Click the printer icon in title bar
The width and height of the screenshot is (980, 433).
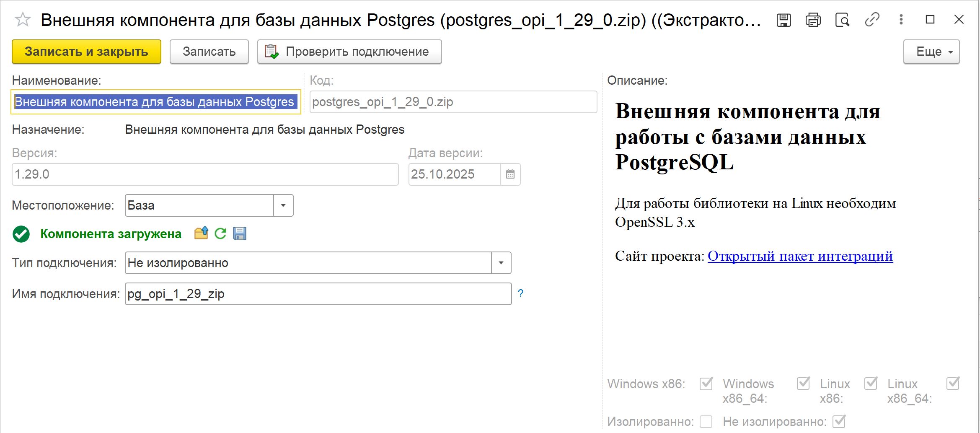(813, 20)
